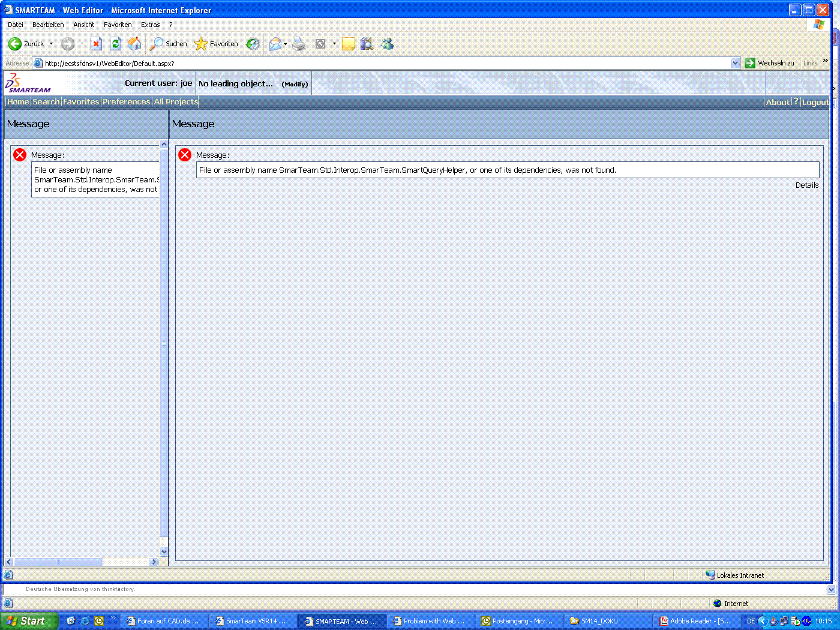
Task: Click the yellow note toolbar icon
Action: pyautogui.click(x=349, y=44)
